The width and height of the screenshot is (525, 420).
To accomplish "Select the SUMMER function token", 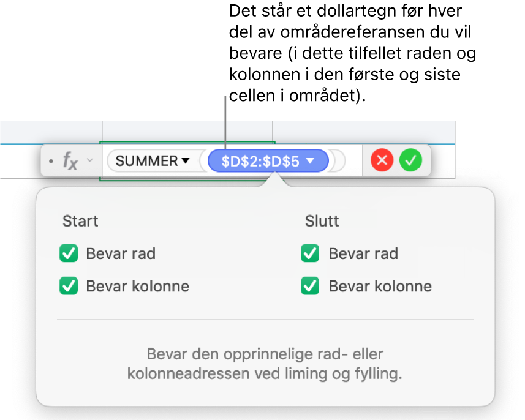I will [146, 161].
